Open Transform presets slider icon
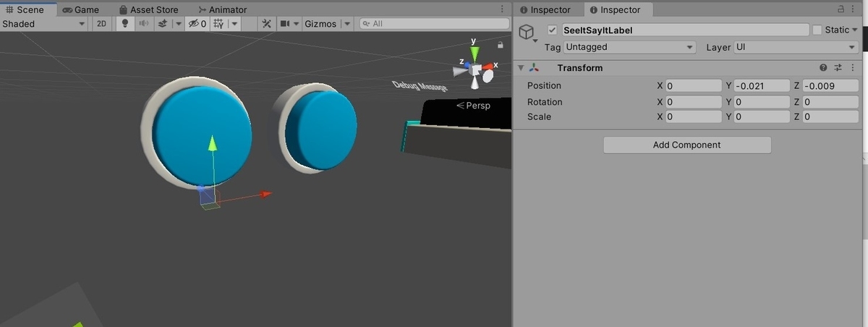Screen dimensions: 868x327 tap(838, 68)
